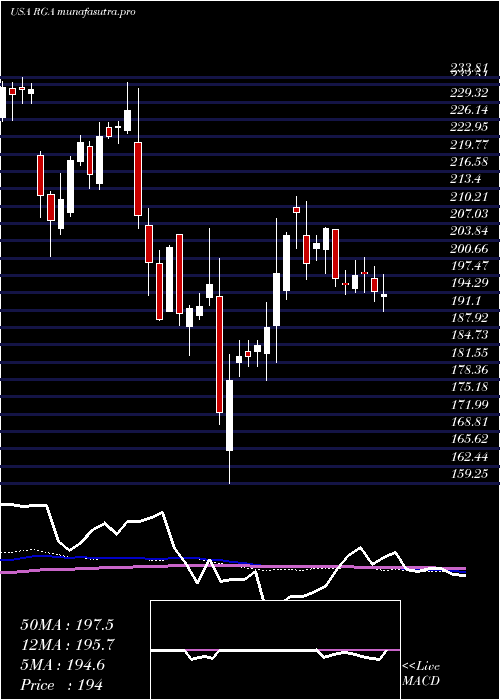Image resolution: width=500 pixels, height=700 pixels.
Task: Click the <<Live MACD label
Action: pyautogui.click(x=421, y=674)
